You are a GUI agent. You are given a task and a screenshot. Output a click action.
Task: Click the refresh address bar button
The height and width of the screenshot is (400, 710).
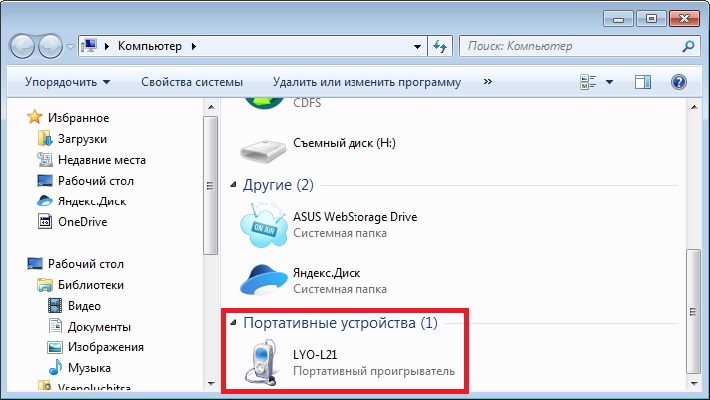tap(440, 46)
